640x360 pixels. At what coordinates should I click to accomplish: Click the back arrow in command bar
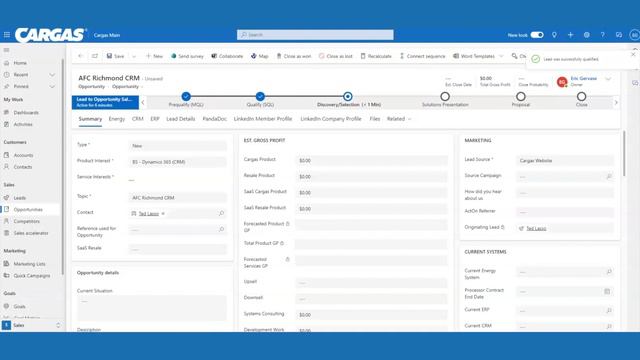(x=80, y=56)
